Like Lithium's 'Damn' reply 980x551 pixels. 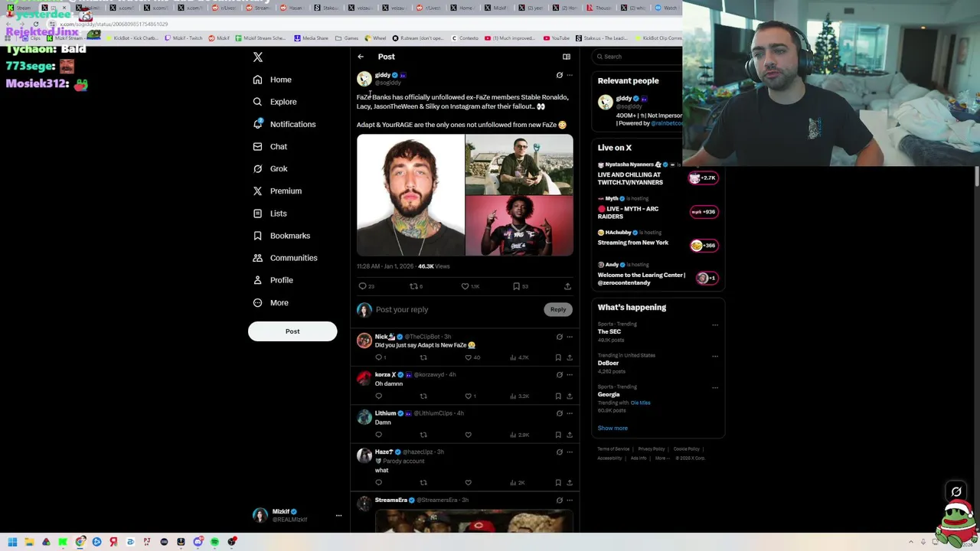click(468, 435)
